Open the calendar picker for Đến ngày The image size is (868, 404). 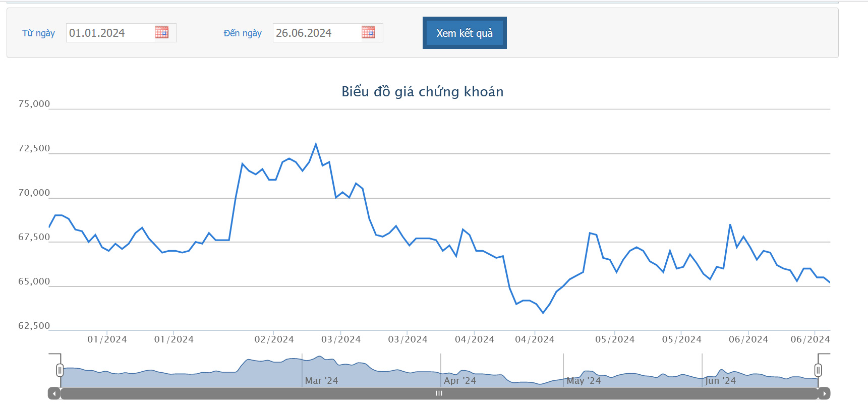click(368, 32)
